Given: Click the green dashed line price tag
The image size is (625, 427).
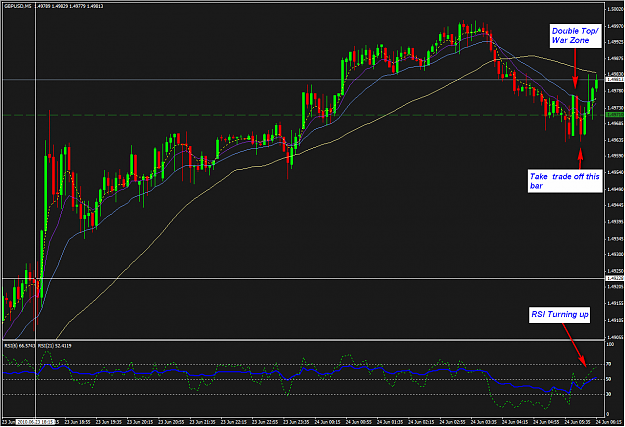Looking at the screenshot, I should (x=615, y=115).
